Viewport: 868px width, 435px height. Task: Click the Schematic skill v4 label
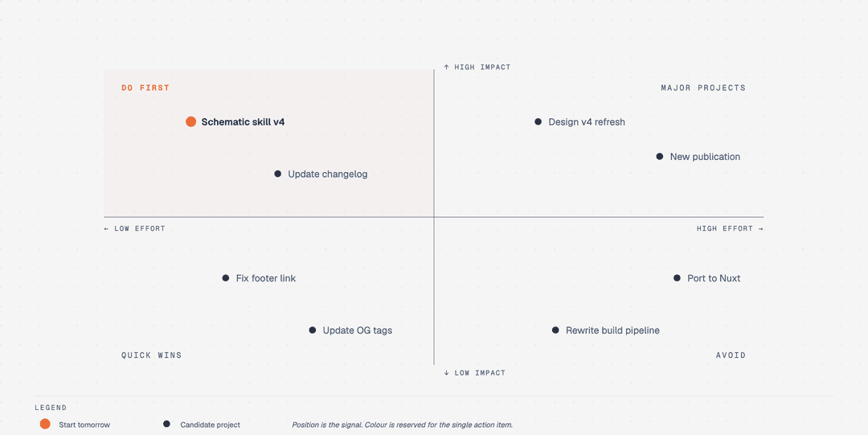tap(243, 122)
